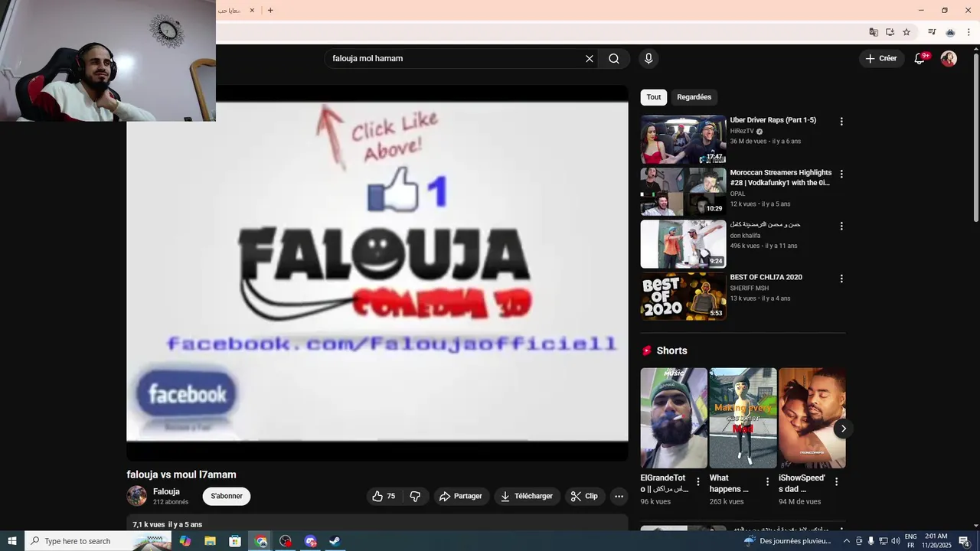Select the Regardées filter chip
Image resolution: width=980 pixels, height=551 pixels.
[x=694, y=97]
